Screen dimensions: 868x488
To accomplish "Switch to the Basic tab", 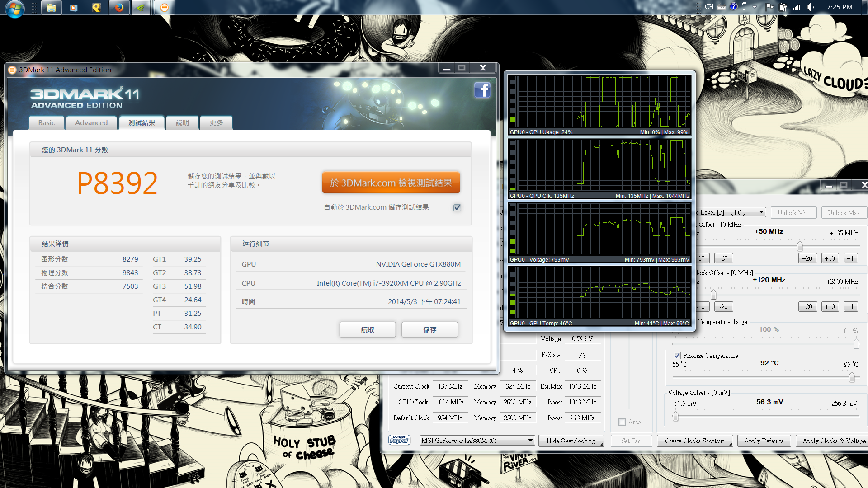I will click(x=47, y=123).
